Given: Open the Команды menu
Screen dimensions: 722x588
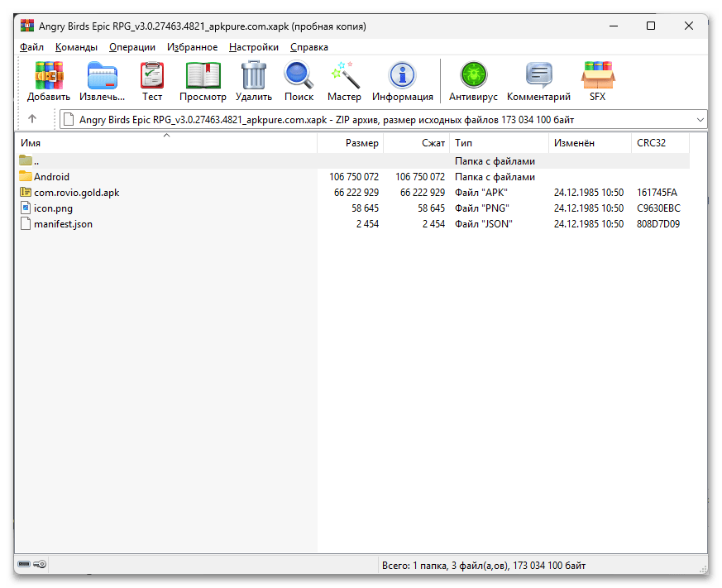Looking at the screenshot, I should 76,47.
